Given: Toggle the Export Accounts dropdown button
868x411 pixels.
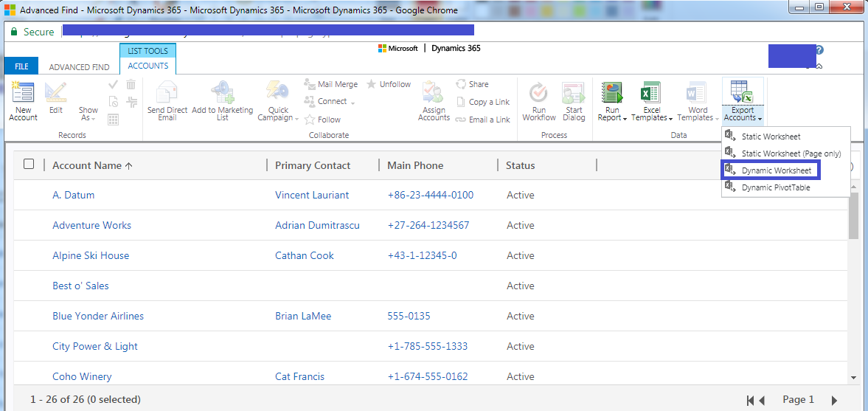Looking at the screenshot, I should coord(743,114).
